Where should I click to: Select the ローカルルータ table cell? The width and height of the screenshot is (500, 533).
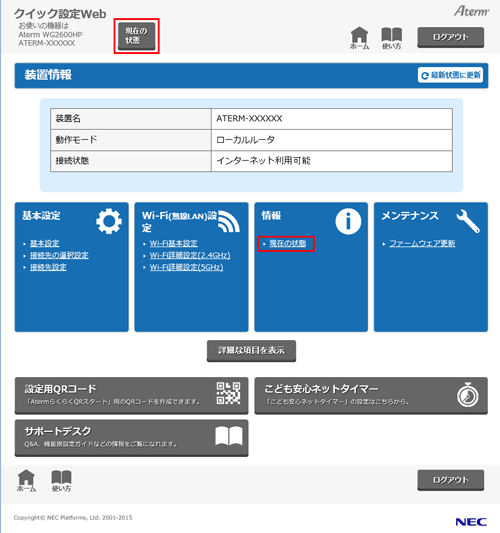(x=331, y=140)
